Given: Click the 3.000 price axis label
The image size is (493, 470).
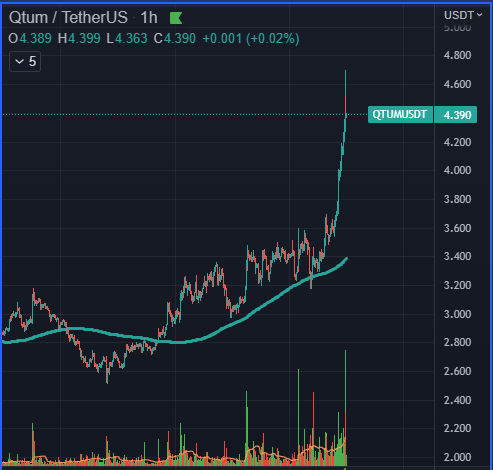Looking at the screenshot, I should (457, 314).
